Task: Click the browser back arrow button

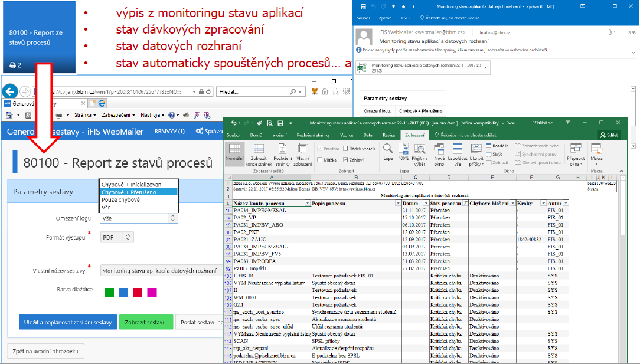Action: [x=11, y=91]
